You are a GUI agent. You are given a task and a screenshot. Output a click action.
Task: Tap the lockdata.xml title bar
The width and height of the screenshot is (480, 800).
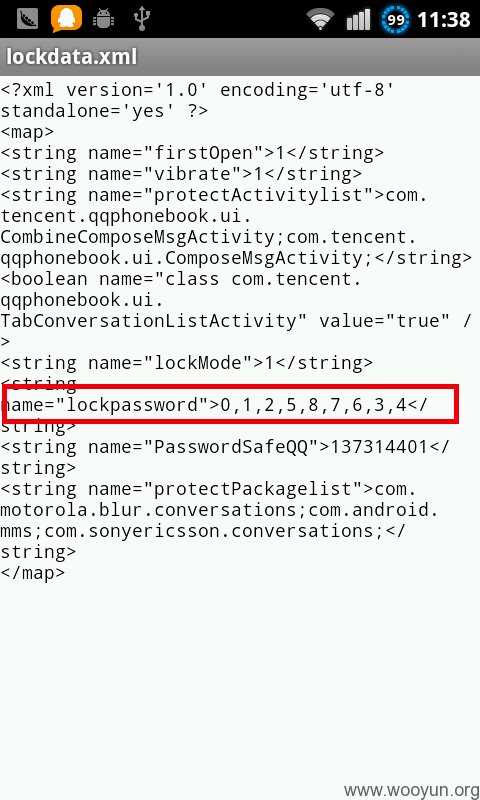click(240, 57)
